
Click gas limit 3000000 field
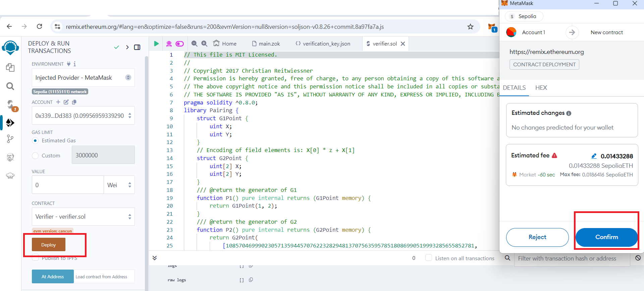coord(103,155)
